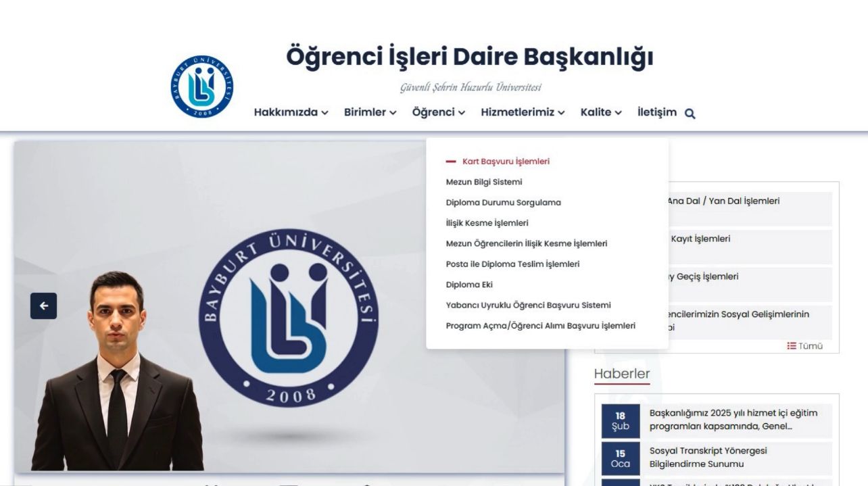The image size is (868, 486).
Task: Click the 18 Şub date badge
Action: click(621, 421)
